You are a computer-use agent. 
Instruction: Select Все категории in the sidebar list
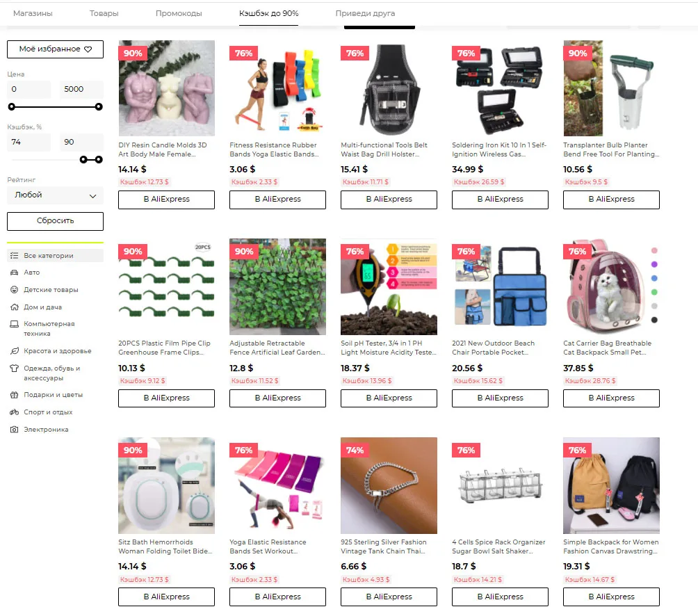pos(55,255)
